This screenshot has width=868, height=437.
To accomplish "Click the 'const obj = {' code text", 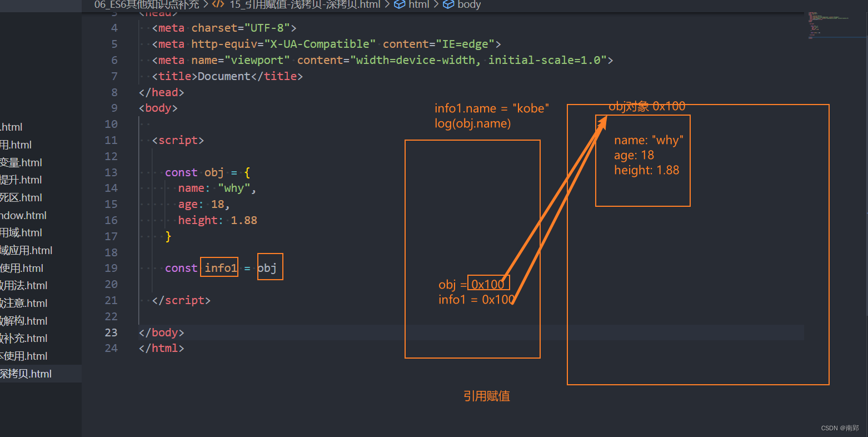I will click(208, 172).
